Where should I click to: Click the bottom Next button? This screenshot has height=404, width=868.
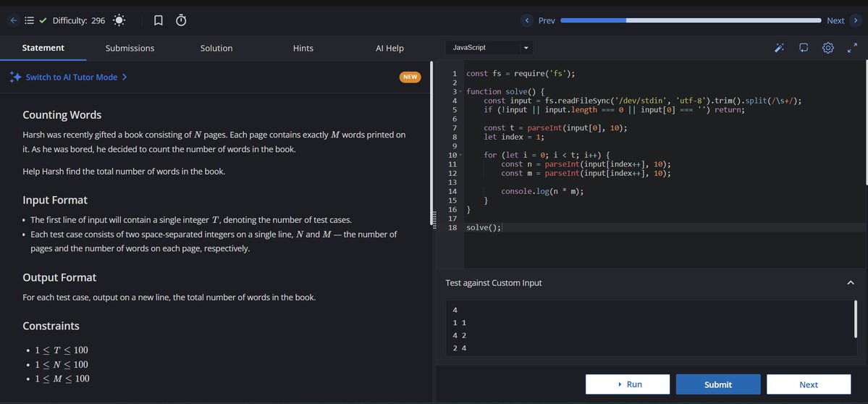pyautogui.click(x=809, y=384)
